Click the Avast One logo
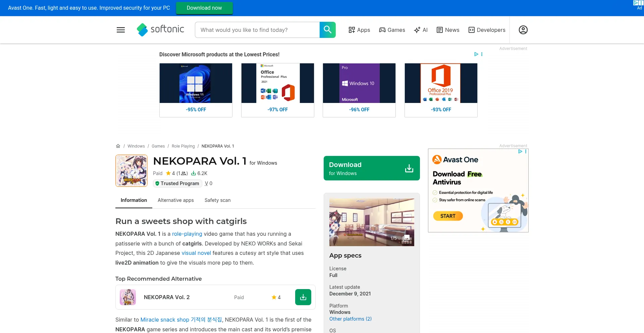644x333 pixels. click(x=455, y=160)
